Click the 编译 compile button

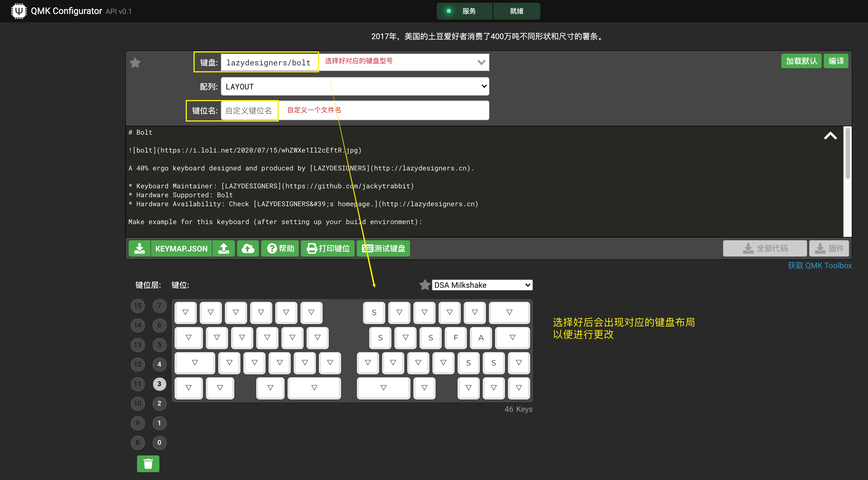[x=836, y=61]
